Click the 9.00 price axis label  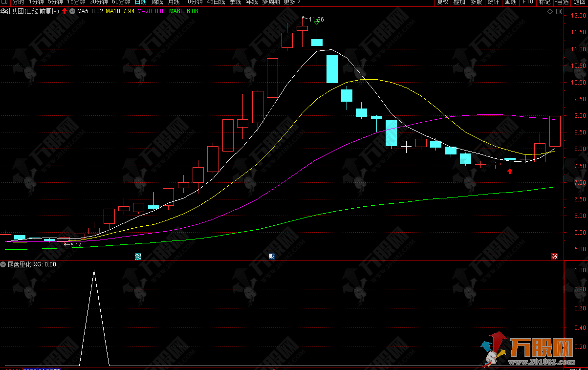pyautogui.click(x=580, y=116)
